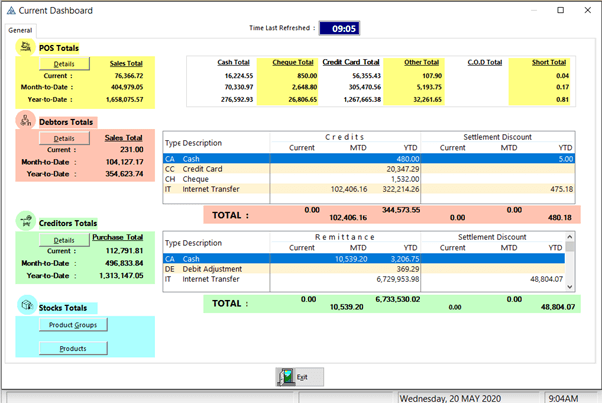602x403 pixels.
Task: Click the Products button
Action: click(x=73, y=348)
